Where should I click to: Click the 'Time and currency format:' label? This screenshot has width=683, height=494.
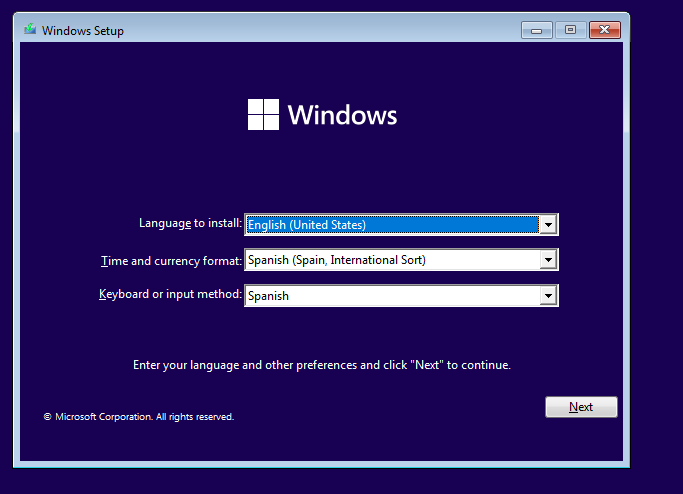tap(171, 261)
